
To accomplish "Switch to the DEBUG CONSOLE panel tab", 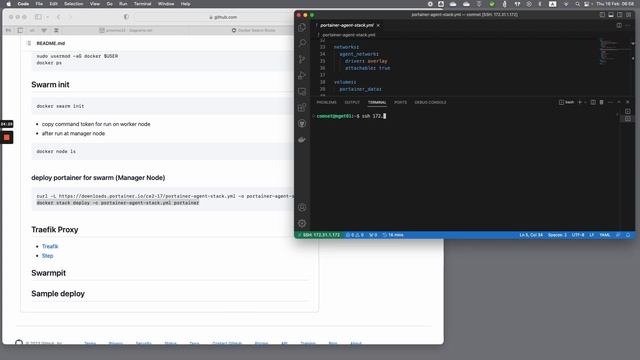I will point(430,102).
